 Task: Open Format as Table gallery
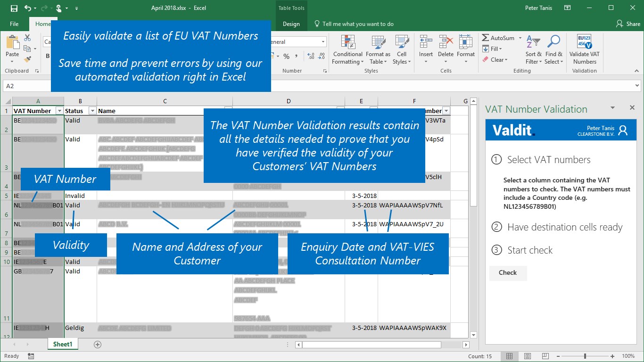(x=378, y=50)
